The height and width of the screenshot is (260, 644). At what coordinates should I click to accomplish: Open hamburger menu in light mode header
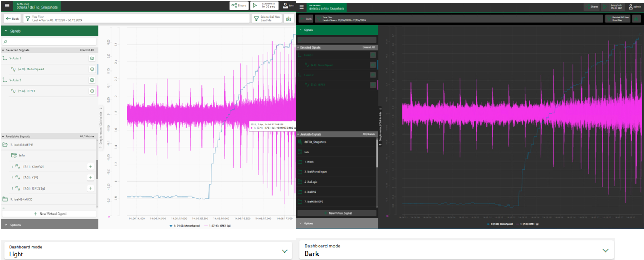tap(7, 5)
